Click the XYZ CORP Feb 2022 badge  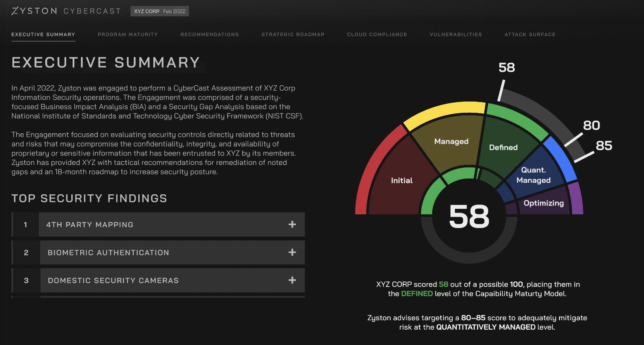pyautogui.click(x=159, y=11)
